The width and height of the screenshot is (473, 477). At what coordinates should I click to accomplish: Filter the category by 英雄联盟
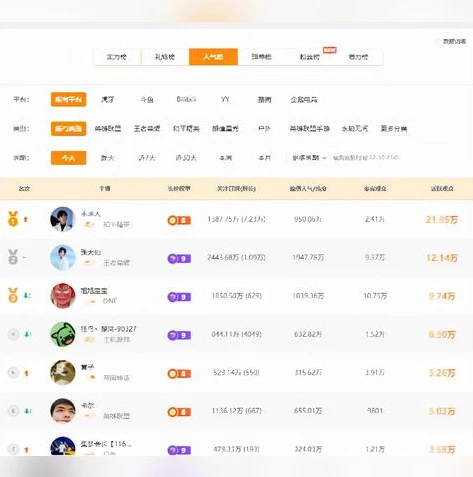pyautogui.click(x=108, y=129)
